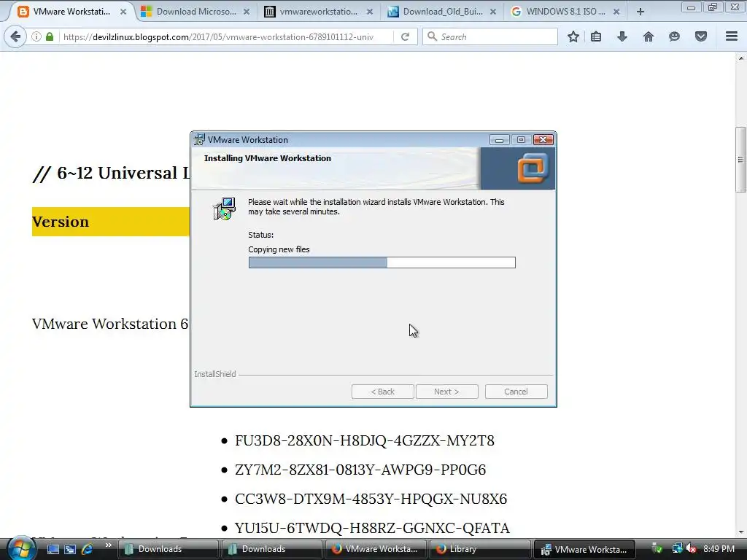The height and width of the screenshot is (560, 747).
Task: Click installer title bar icon
Action: click(x=199, y=139)
